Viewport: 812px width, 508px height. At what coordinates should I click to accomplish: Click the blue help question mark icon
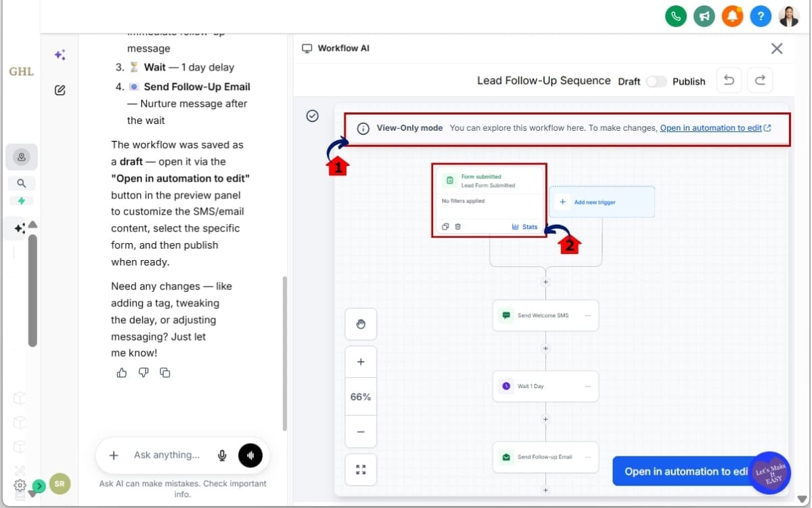tap(761, 16)
